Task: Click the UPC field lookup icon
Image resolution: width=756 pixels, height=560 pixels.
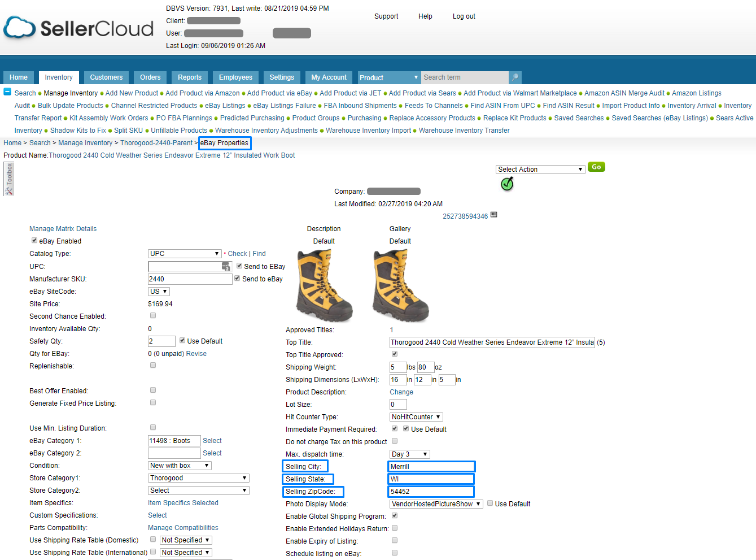Action: point(226,266)
